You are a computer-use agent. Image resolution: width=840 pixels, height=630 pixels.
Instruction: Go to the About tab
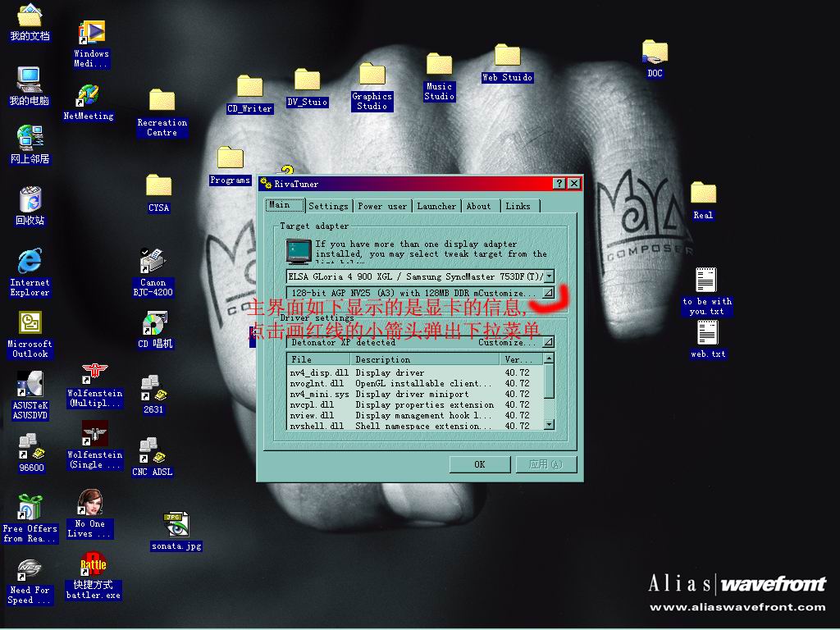tap(479, 206)
